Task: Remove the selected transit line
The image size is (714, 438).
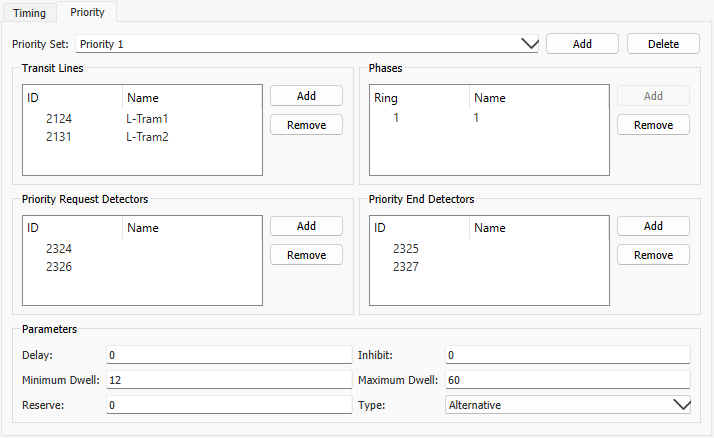Action: coord(306,125)
